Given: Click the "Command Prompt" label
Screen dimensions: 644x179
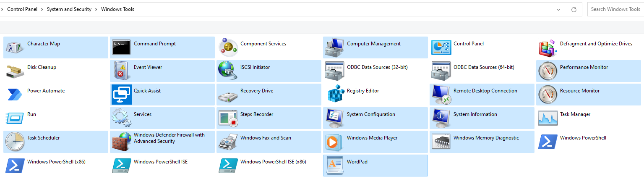Looking at the screenshot, I should (x=155, y=44).
